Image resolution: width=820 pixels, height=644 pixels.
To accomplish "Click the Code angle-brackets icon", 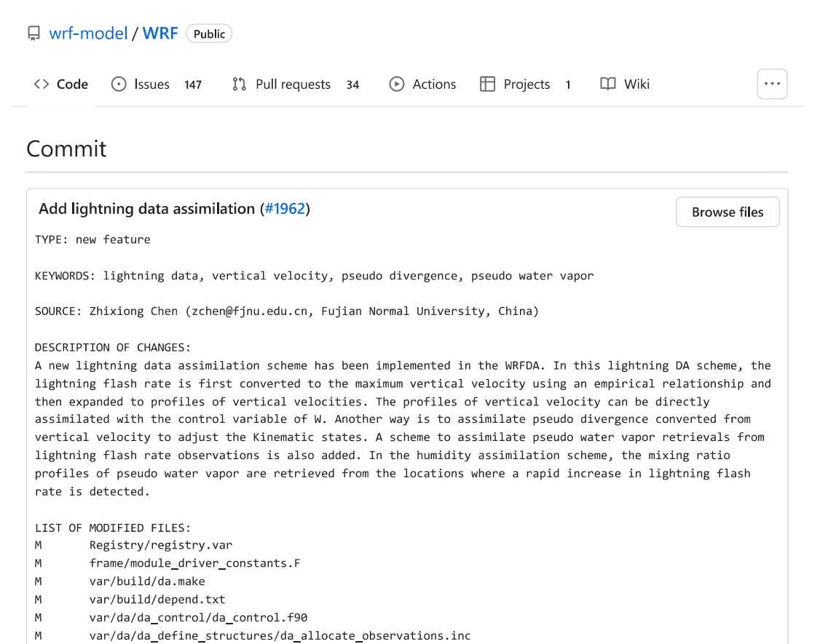I will pos(42,84).
